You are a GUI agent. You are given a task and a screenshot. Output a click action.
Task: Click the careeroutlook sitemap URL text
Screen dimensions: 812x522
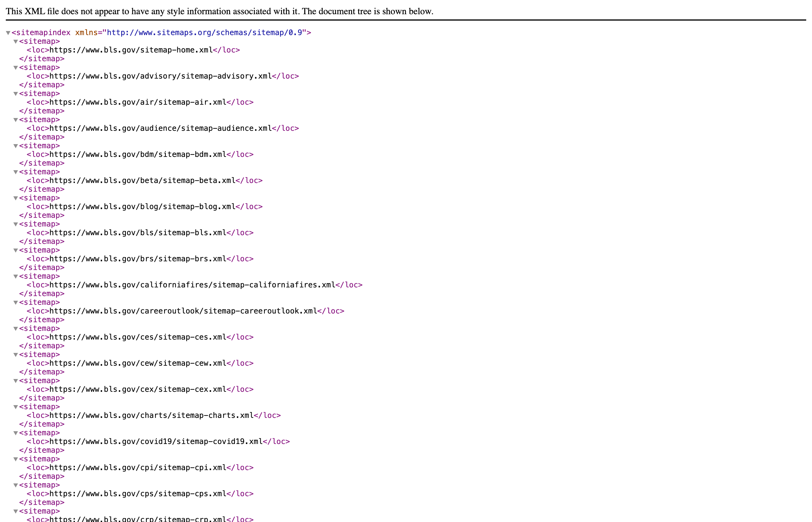(x=183, y=311)
